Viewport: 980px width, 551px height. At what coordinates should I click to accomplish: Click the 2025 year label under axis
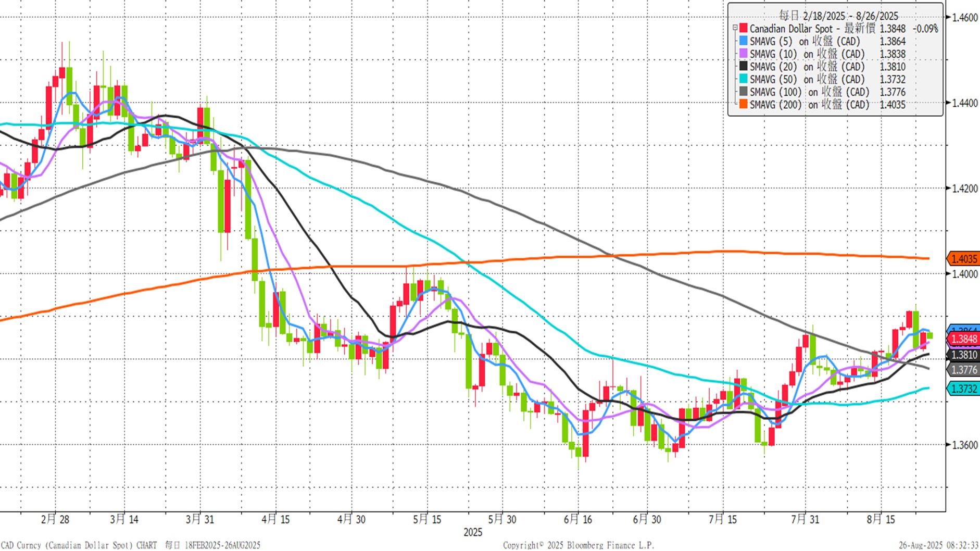click(473, 532)
